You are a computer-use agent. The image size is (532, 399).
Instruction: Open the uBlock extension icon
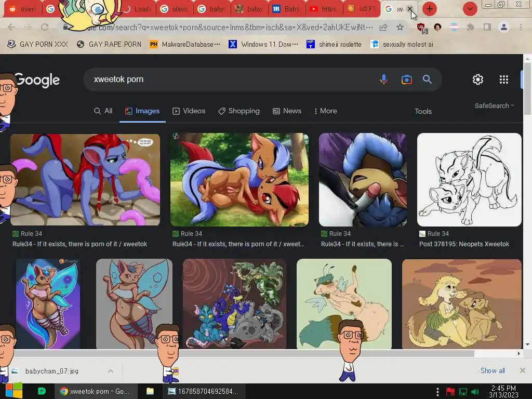[x=421, y=28]
